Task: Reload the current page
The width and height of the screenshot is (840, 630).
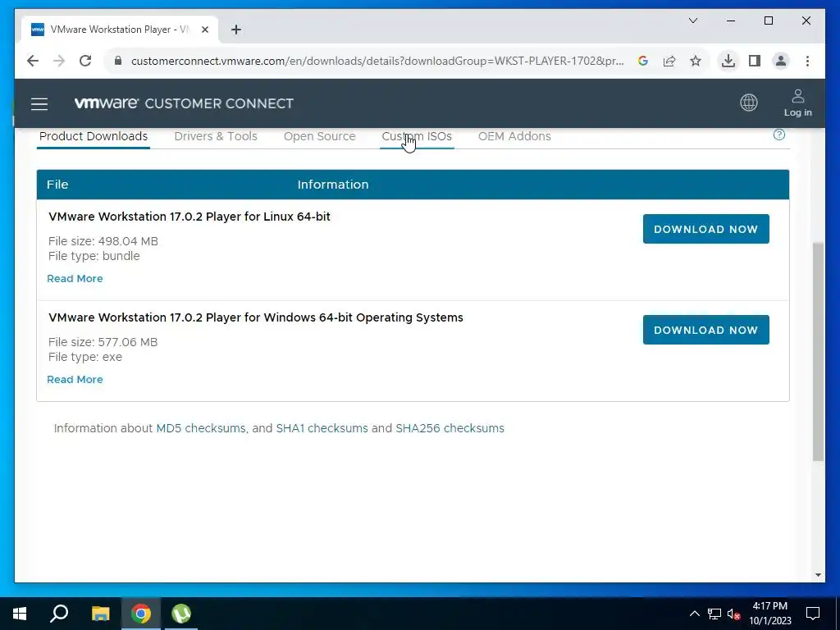Action: click(x=85, y=61)
